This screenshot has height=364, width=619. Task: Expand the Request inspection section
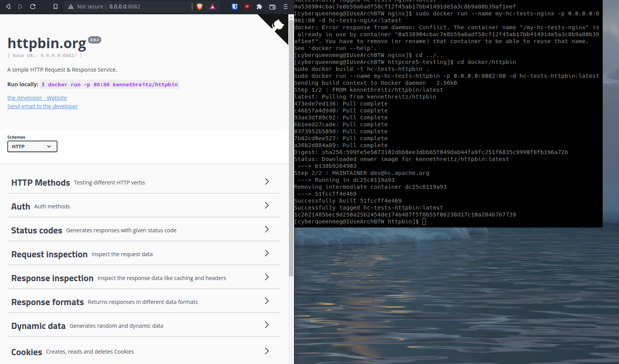click(144, 254)
